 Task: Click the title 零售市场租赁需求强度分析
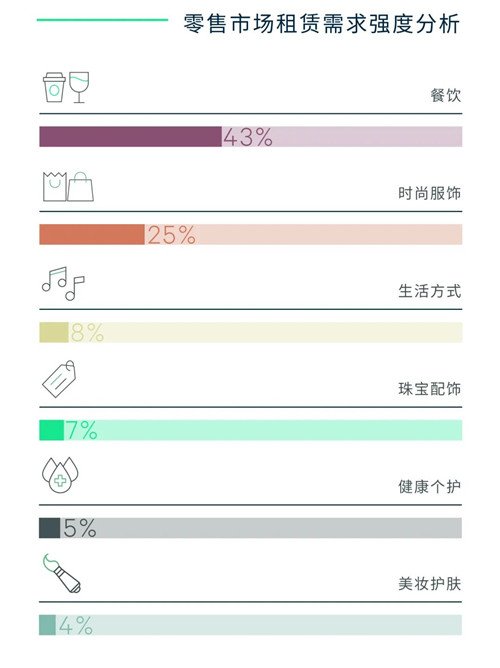point(322,23)
